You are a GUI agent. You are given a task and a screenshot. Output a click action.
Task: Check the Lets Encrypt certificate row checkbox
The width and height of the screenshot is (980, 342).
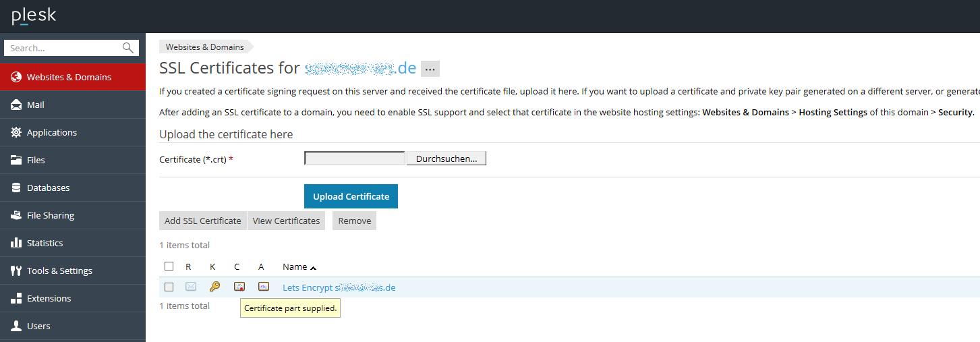tap(169, 287)
